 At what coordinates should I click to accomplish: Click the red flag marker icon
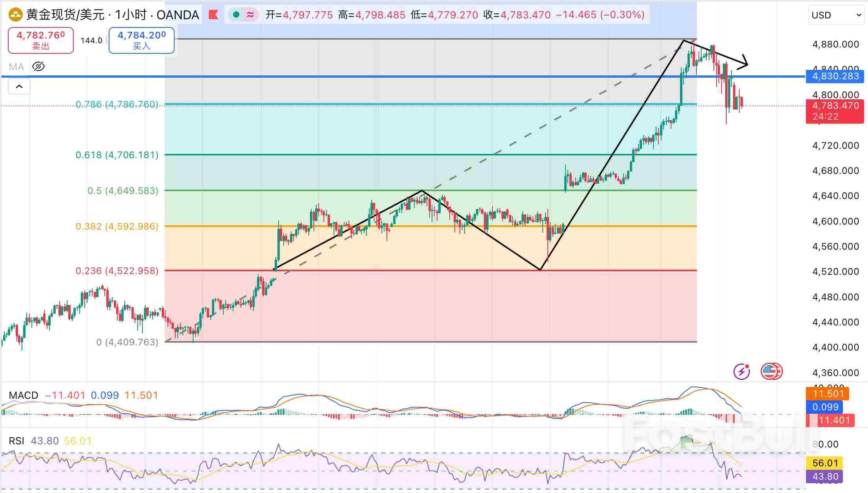(x=213, y=15)
